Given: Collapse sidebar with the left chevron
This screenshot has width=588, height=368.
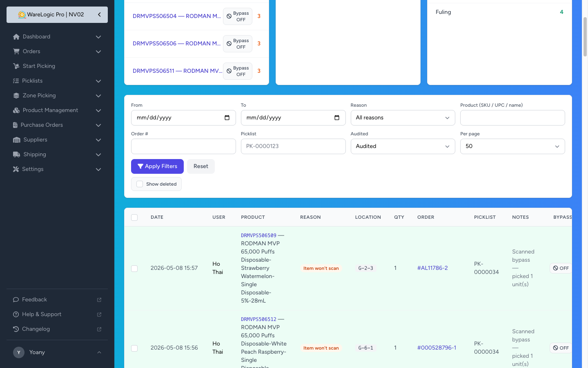Looking at the screenshot, I should (x=99, y=15).
